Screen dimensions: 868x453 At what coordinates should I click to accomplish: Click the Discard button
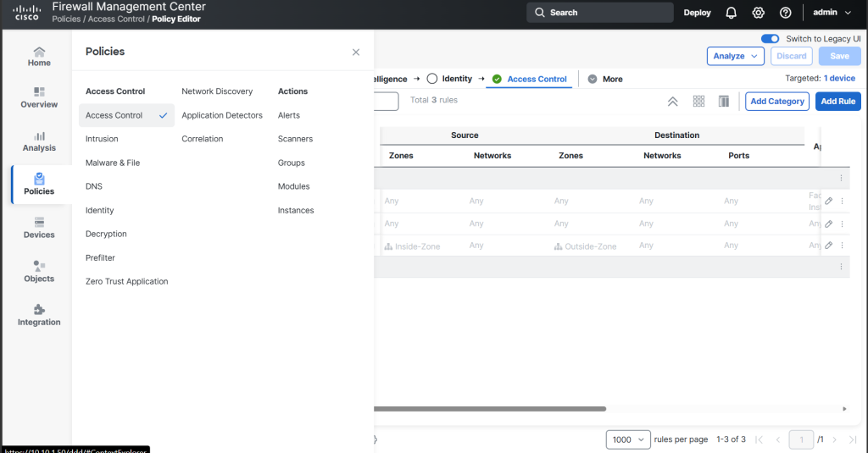coord(791,56)
